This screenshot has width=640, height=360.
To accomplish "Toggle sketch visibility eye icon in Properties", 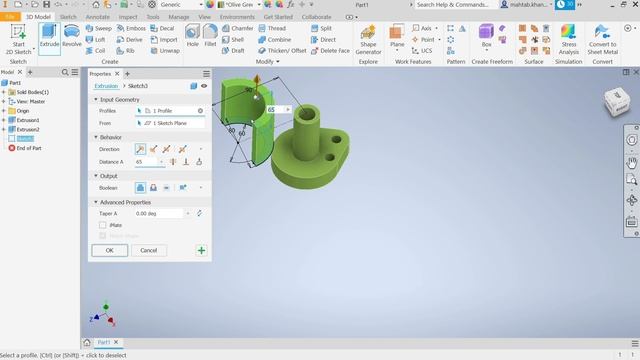I will pos(204,86).
